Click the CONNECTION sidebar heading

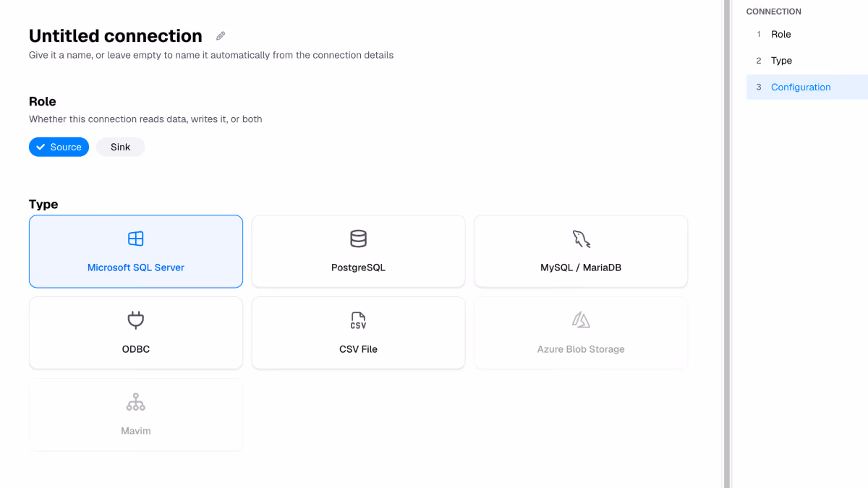click(774, 12)
